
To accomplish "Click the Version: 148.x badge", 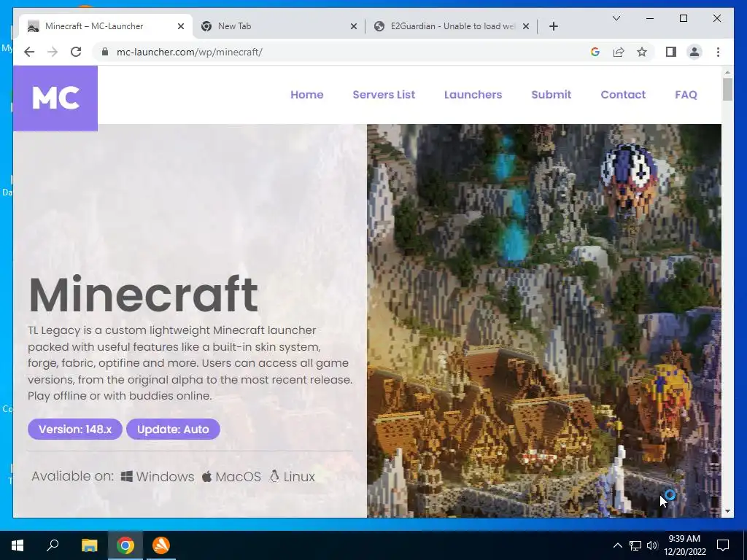I will [x=75, y=429].
